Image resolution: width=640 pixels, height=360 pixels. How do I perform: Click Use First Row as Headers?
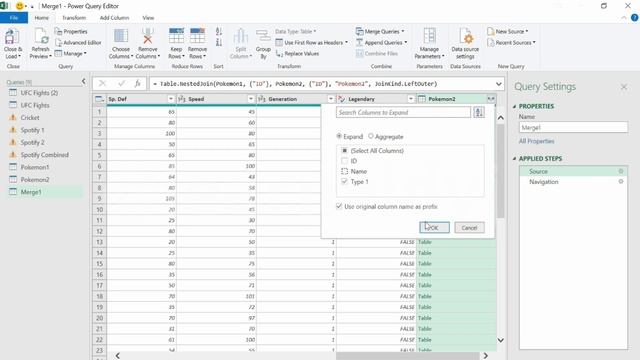click(311, 42)
